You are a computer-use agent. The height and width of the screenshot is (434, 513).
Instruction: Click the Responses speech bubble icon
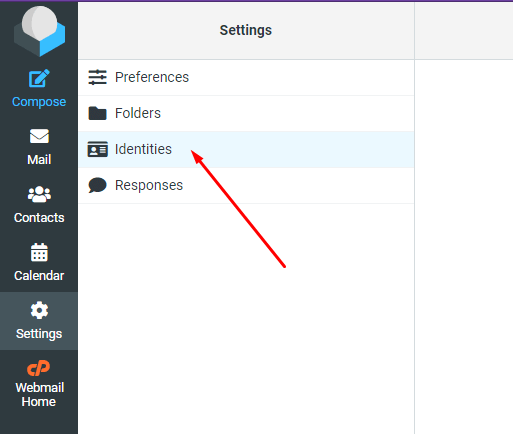(97, 185)
